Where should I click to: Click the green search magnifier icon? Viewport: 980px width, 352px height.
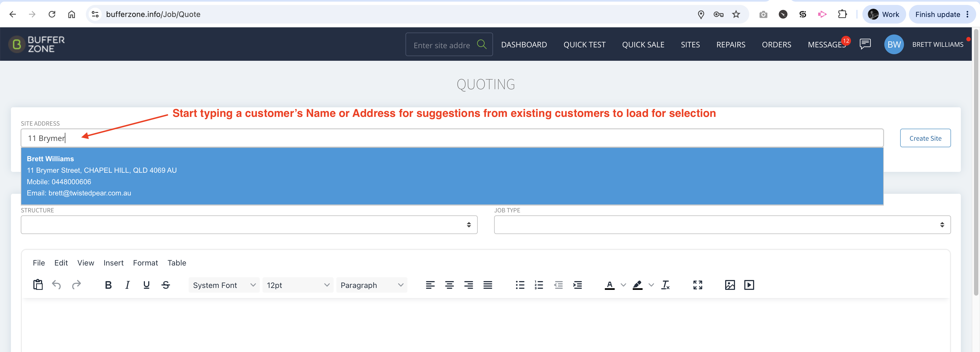click(482, 45)
